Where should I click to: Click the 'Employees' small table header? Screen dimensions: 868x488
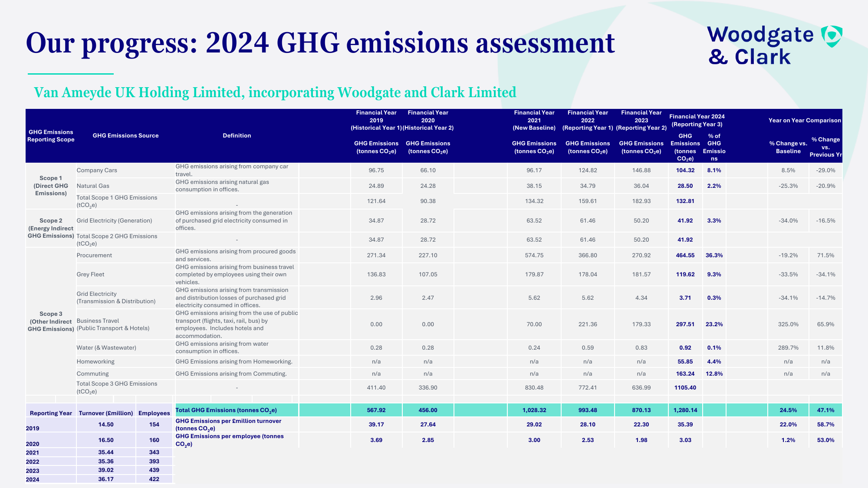tap(154, 413)
